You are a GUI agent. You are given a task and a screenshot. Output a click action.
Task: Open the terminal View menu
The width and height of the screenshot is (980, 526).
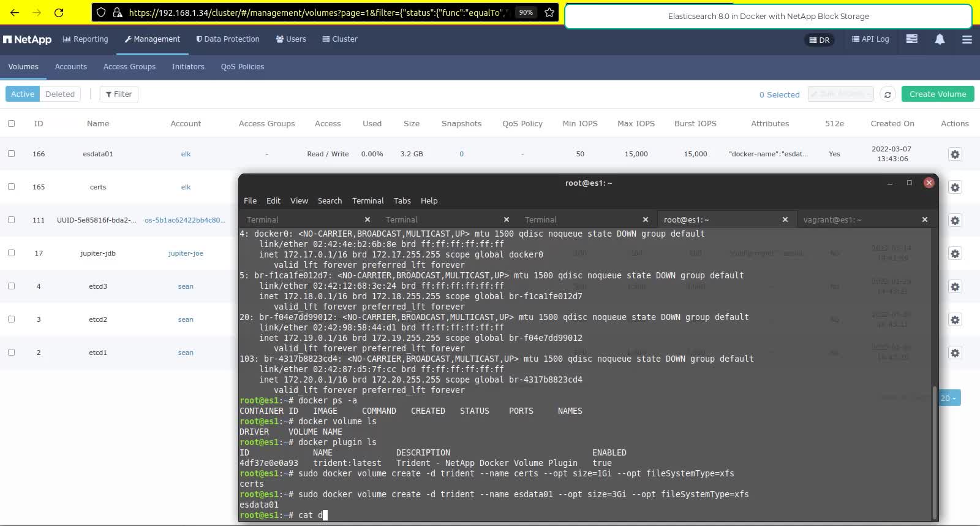299,200
